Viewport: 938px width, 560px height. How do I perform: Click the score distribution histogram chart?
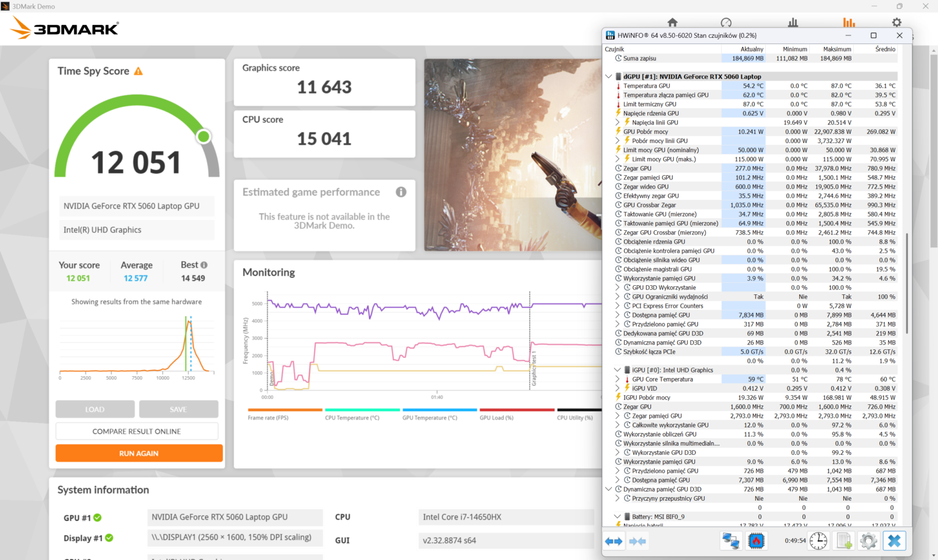pos(137,347)
